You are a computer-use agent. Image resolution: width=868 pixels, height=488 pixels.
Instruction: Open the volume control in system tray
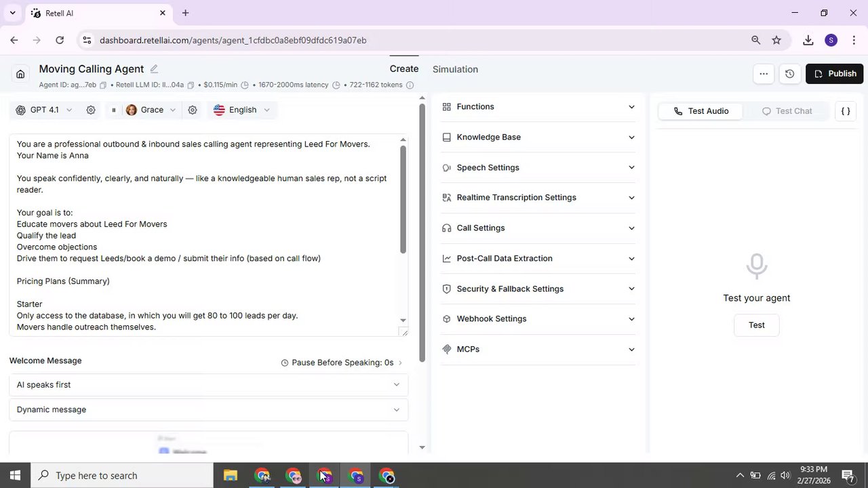pyautogui.click(x=786, y=475)
